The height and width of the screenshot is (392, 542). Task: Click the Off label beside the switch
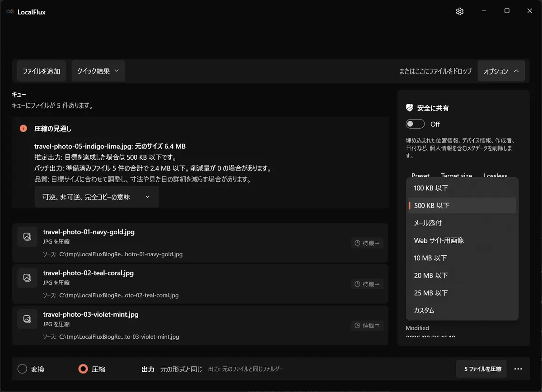click(x=435, y=124)
